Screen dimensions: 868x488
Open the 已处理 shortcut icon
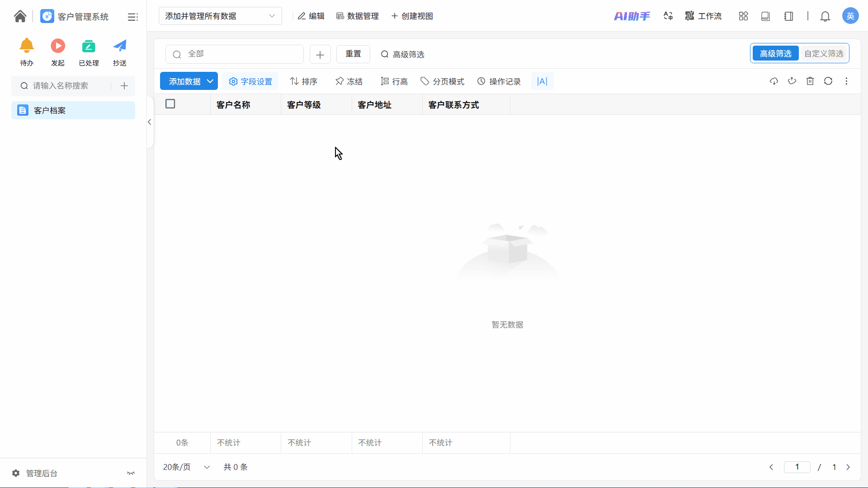tap(89, 46)
